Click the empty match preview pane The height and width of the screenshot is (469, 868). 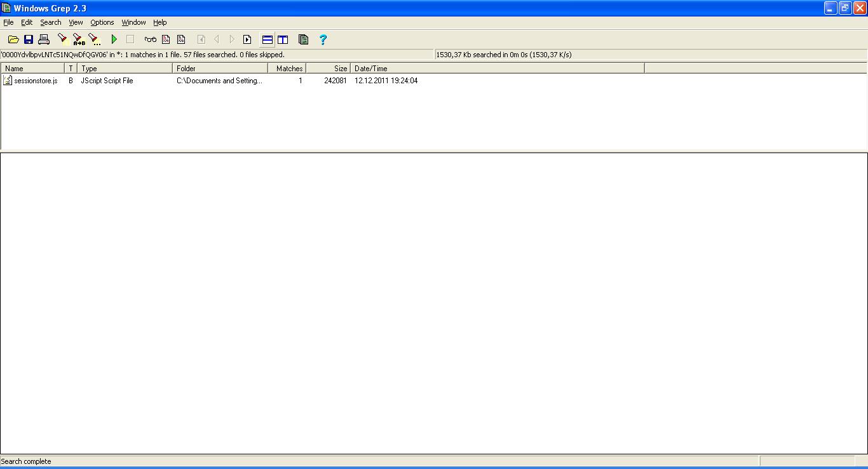434,303
